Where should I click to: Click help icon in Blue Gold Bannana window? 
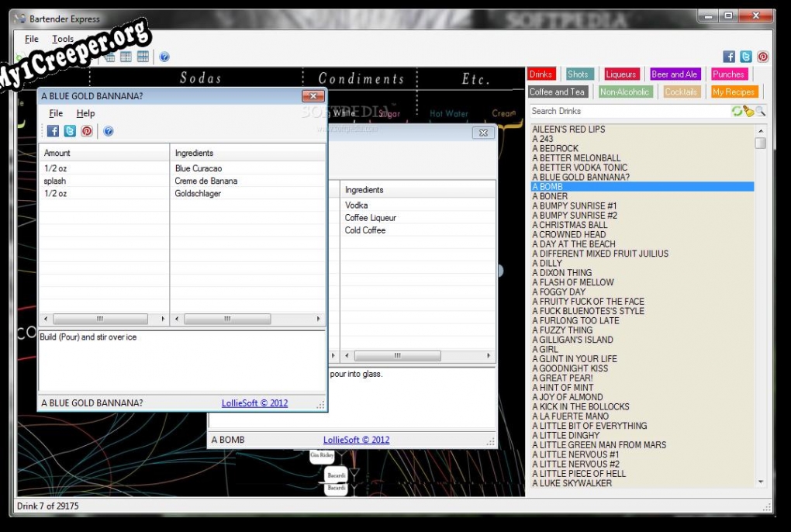(109, 131)
